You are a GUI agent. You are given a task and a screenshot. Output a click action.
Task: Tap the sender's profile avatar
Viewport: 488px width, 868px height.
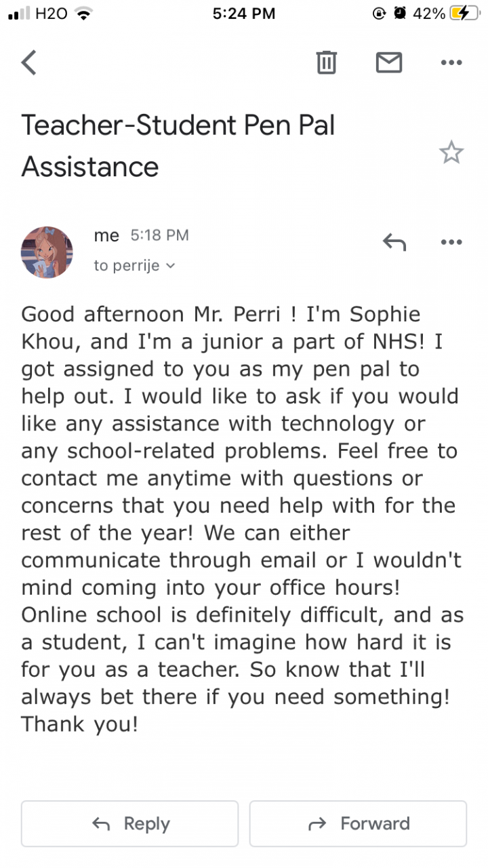(x=47, y=252)
